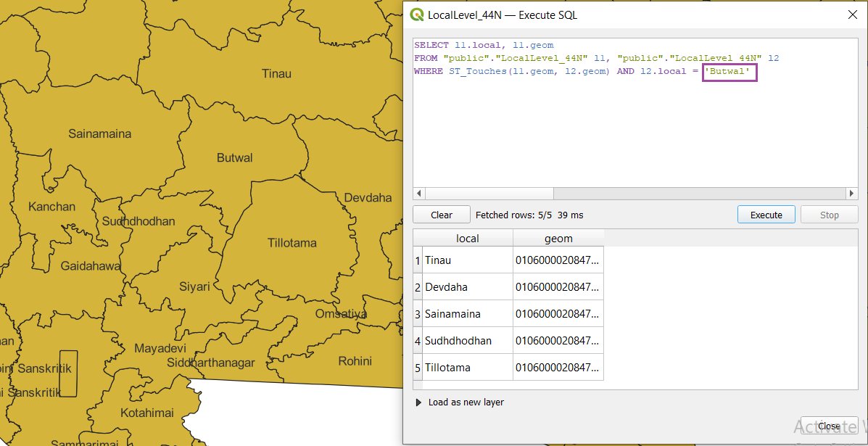Click the Butwal polygon label on map
The width and height of the screenshot is (868, 446).
(235, 157)
